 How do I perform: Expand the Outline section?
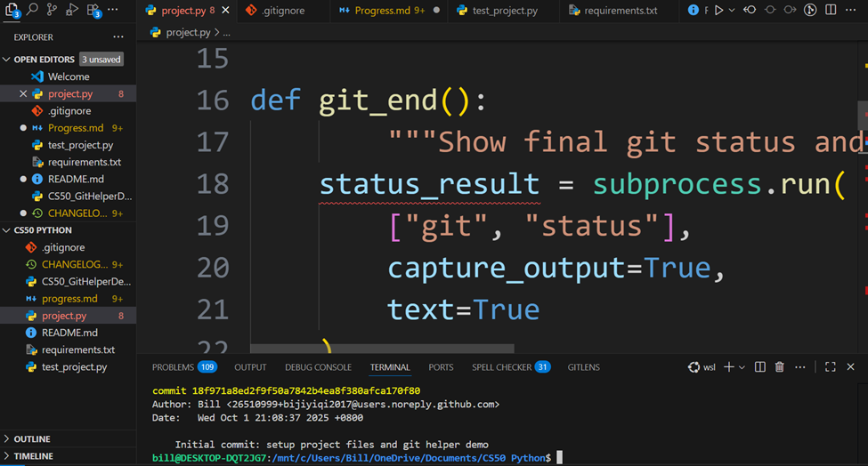click(x=32, y=439)
